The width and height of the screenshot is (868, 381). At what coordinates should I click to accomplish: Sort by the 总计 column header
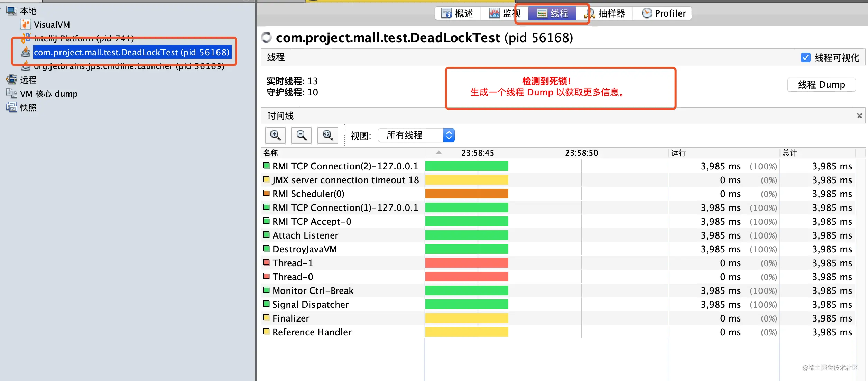[x=818, y=153]
